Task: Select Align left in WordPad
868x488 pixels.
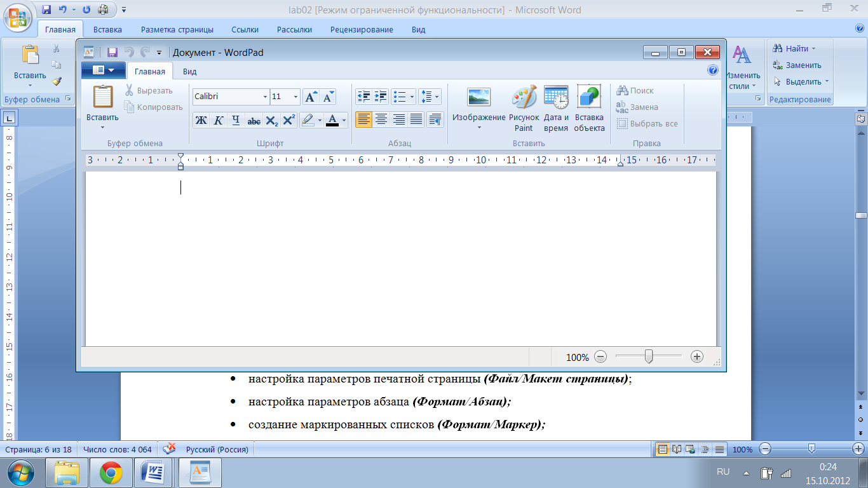Action: [363, 119]
